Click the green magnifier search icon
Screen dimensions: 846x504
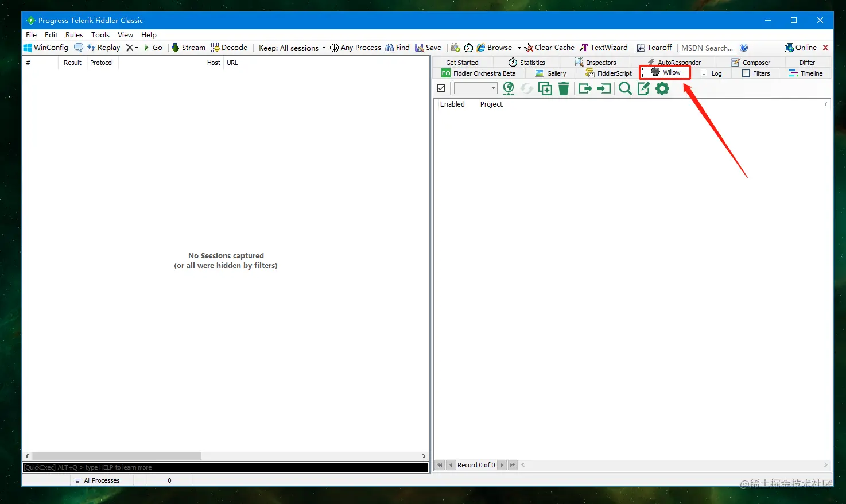pyautogui.click(x=626, y=88)
